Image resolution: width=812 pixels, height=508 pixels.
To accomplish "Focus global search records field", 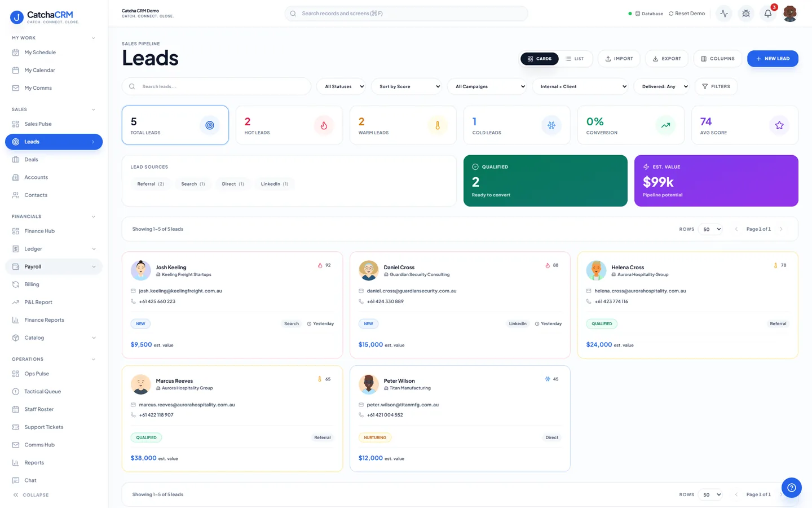I will [x=406, y=14].
